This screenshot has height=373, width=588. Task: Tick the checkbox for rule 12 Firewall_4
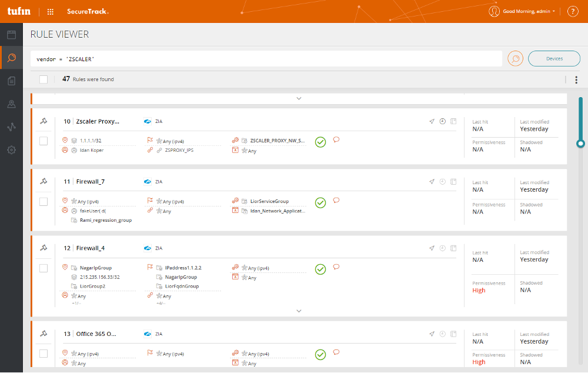(x=44, y=268)
